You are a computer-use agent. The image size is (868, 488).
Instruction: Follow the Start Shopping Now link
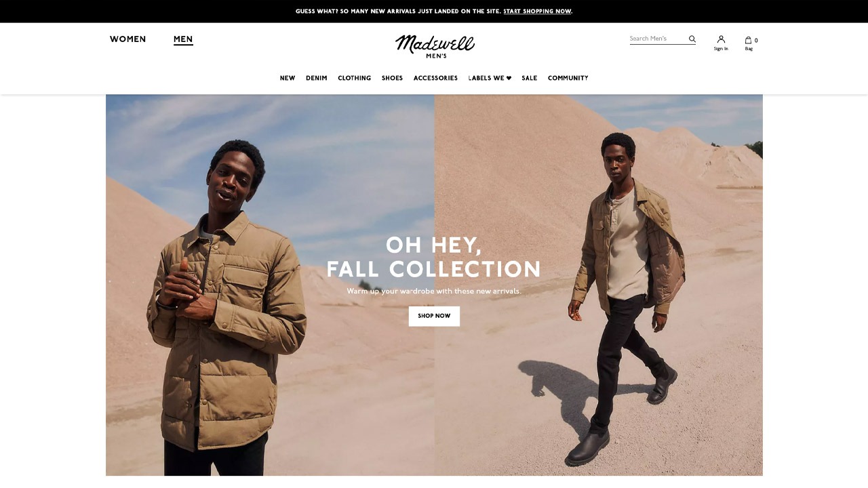(537, 12)
